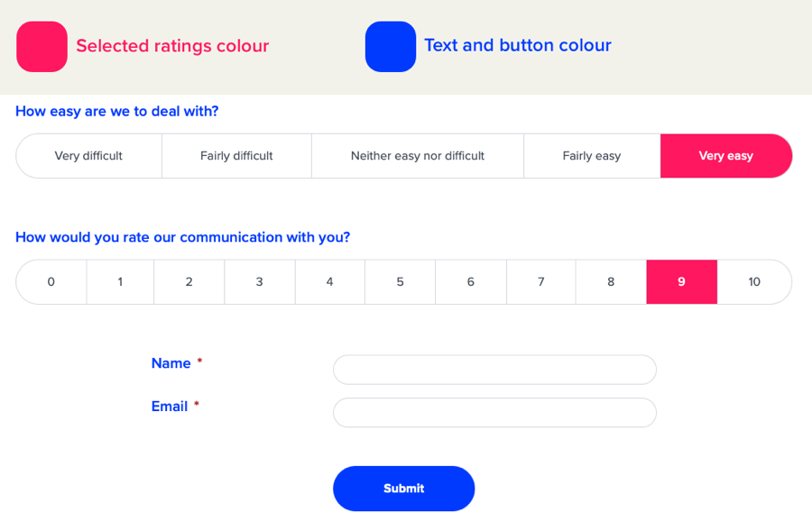Choose Neither easy nor difficult
The height and width of the screenshot is (531, 812).
pyautogui.click(x=417, y=155)
